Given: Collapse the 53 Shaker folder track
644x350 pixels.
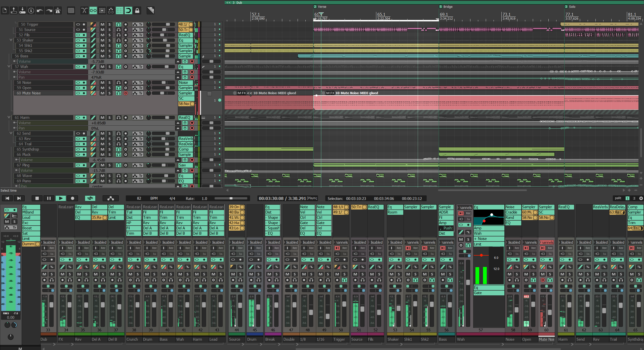Looking at the screenshot, I should [11, 40].
